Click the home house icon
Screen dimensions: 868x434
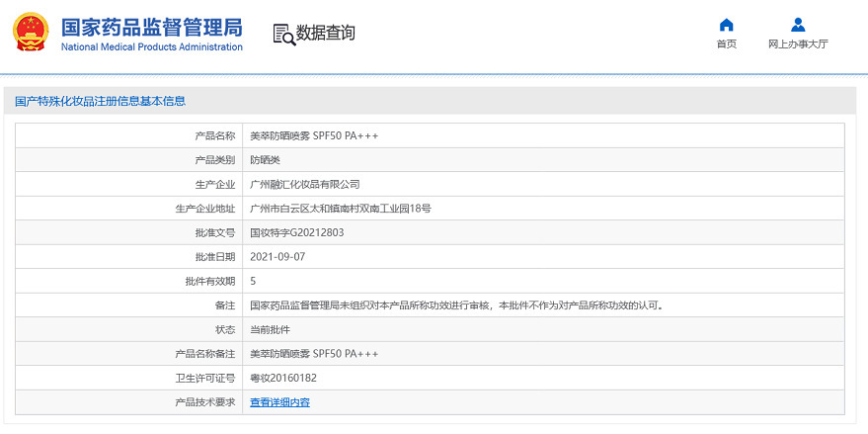pyautogui.click(x=726, y=25)
